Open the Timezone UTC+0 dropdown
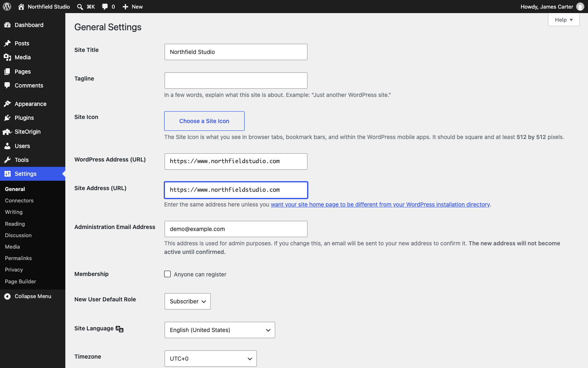588x368 pixels. [211, 359]
